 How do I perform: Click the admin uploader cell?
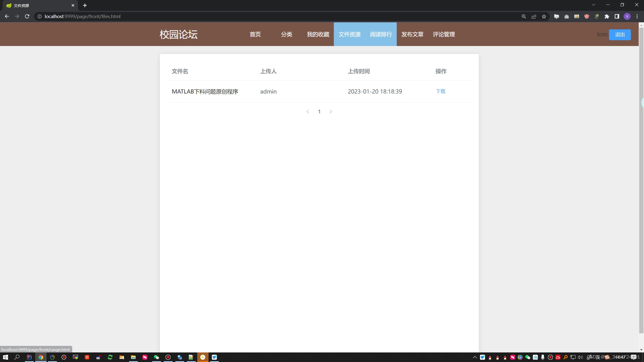click(268, 92)
